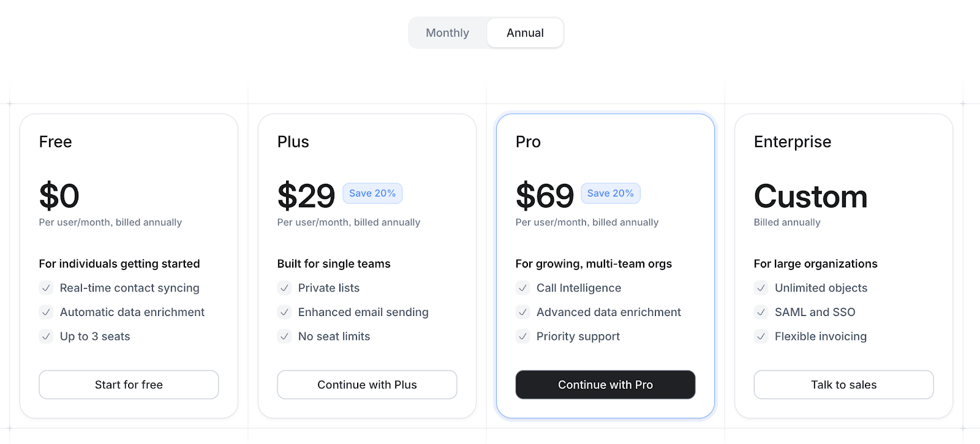Click the Enterprise plan heading
Viewport: 980px width, 444px height.
point(792,141)
